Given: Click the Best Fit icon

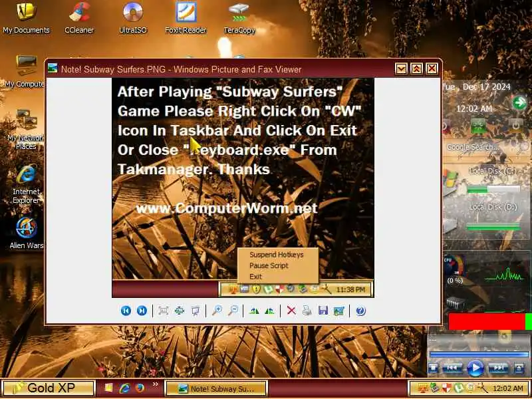Looking at the screenshot, I should click(x=163, y=311).
